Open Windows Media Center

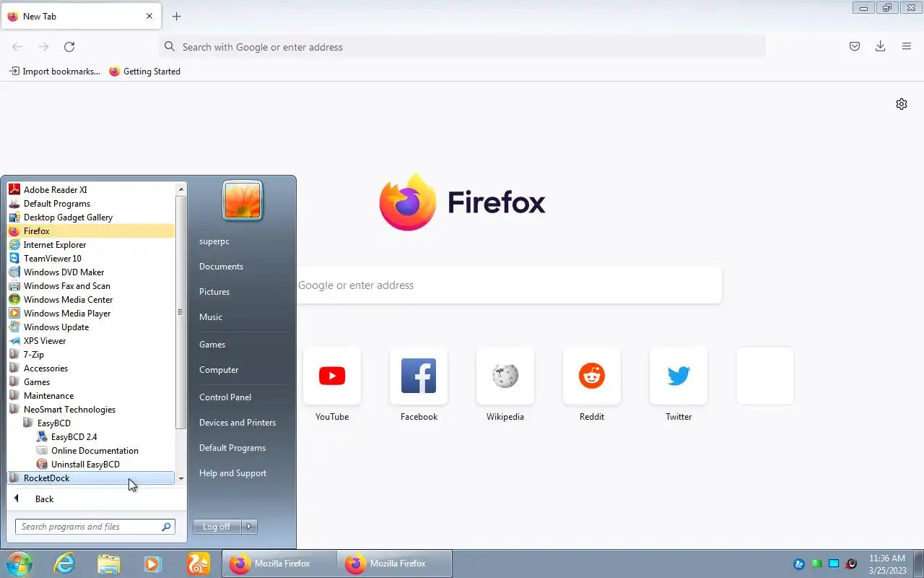(x=91, y=300)
